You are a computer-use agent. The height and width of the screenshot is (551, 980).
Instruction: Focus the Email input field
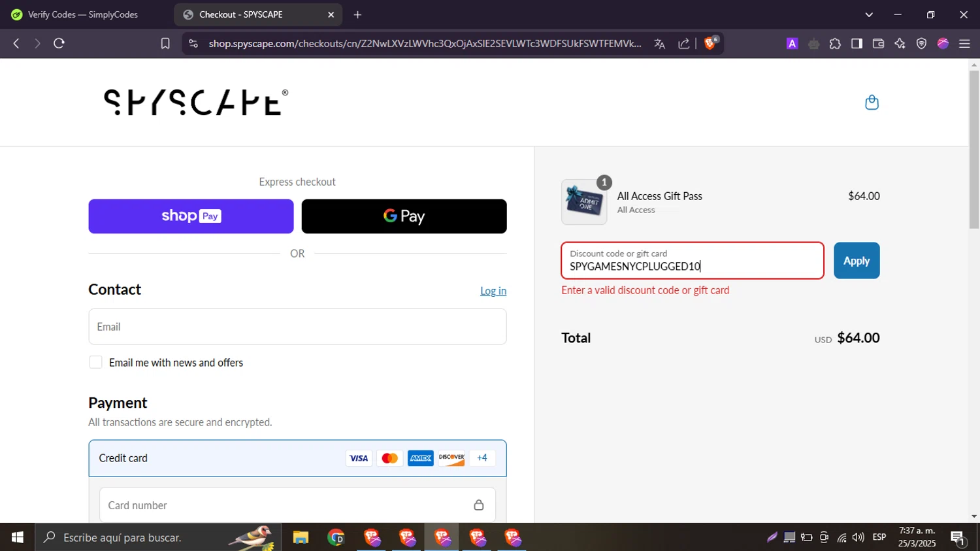point(297,327)
